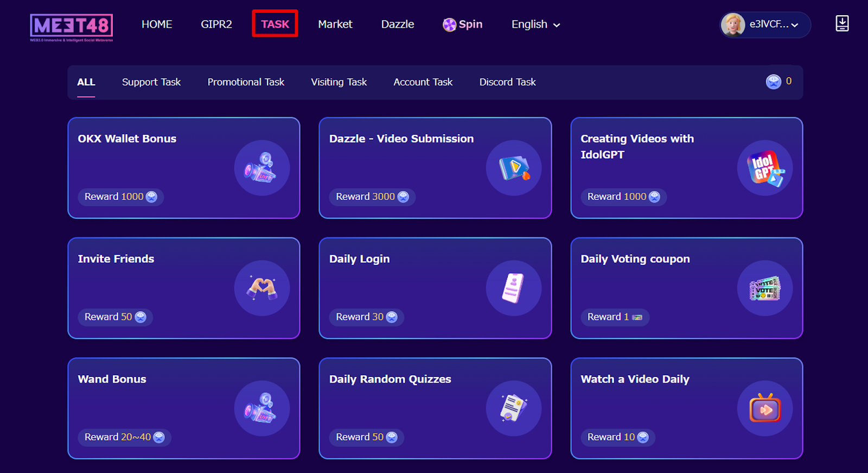Select the Promotional Task tab

tap(246, 82)
